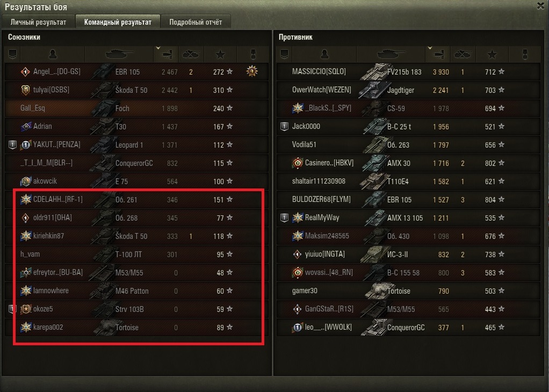This screenshot has height=392, width=549.
Task: Sort allies by tanks destroyed icon
Action: pyautogui.click(x=191, y=54)
